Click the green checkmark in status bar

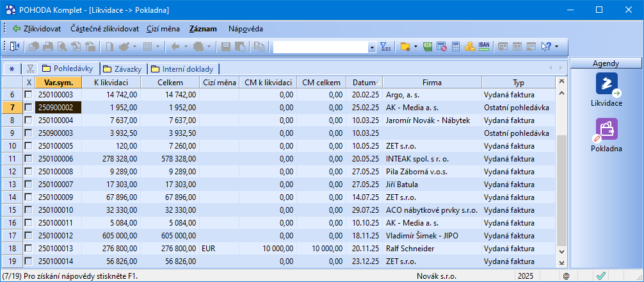click(x=601, y=276)
